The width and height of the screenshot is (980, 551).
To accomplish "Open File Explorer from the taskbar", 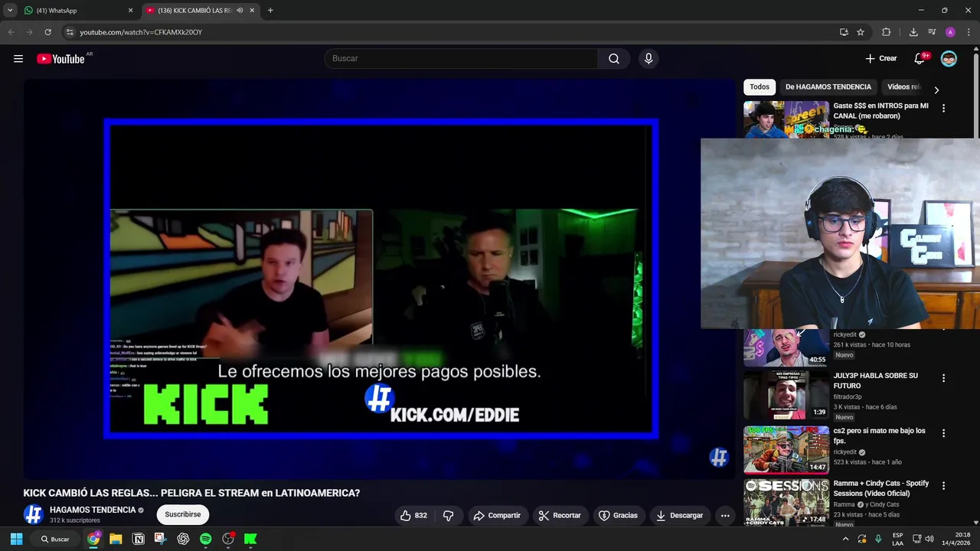I will tap(116, 539).
